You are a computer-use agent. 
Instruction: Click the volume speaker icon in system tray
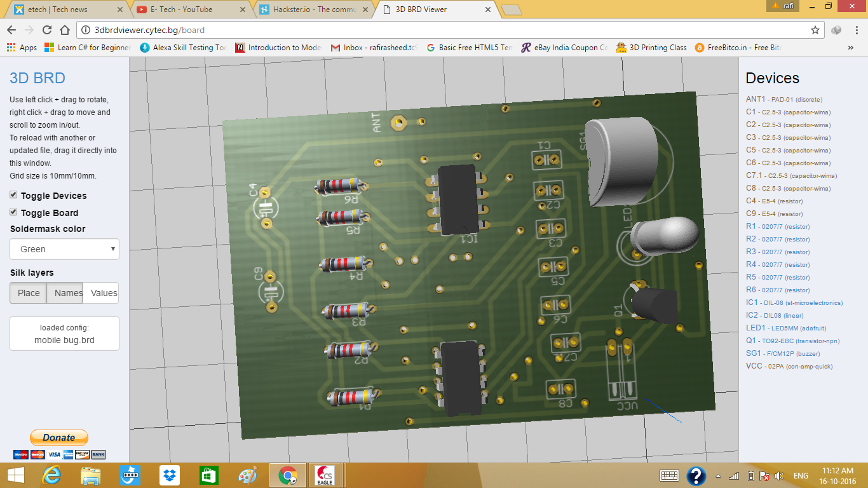click(x=780, y=475)
